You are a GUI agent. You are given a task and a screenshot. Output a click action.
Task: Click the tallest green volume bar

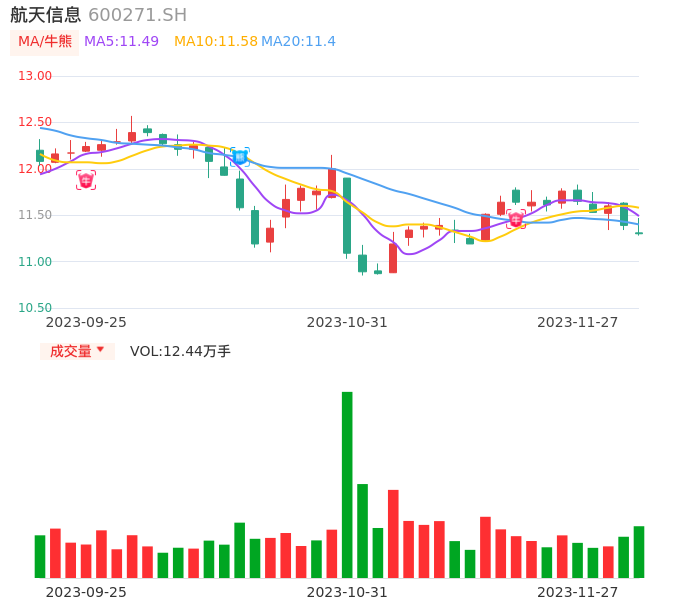(347, 484)
